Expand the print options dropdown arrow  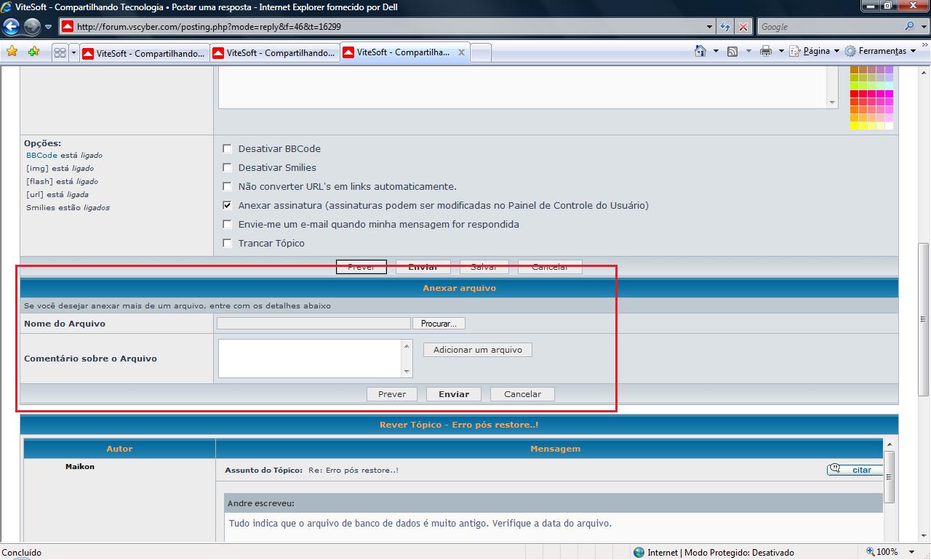(781, 51)
